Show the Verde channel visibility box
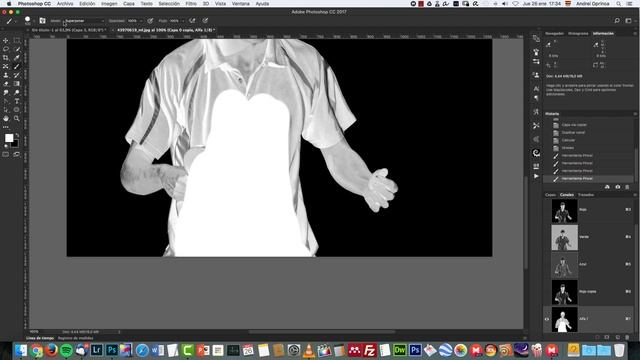This screenshot has height=360, width=640. coord(547,237)
